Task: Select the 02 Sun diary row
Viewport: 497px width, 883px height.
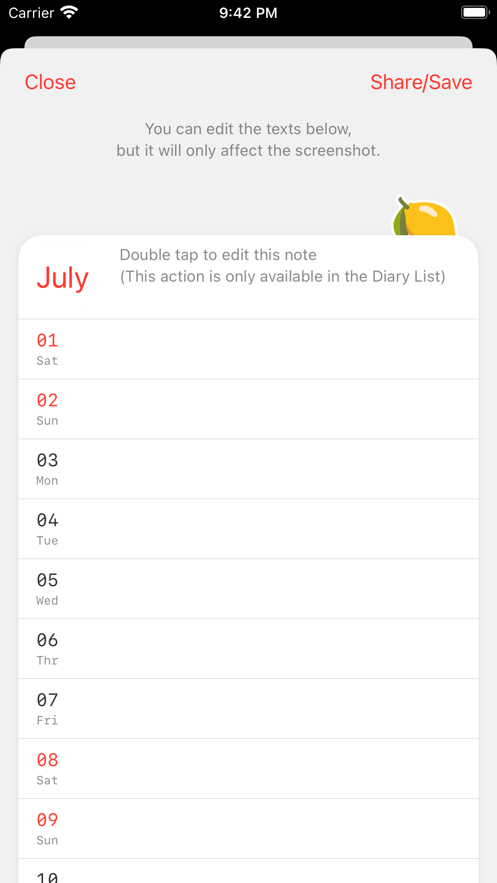Action: [x=248, y=409]
